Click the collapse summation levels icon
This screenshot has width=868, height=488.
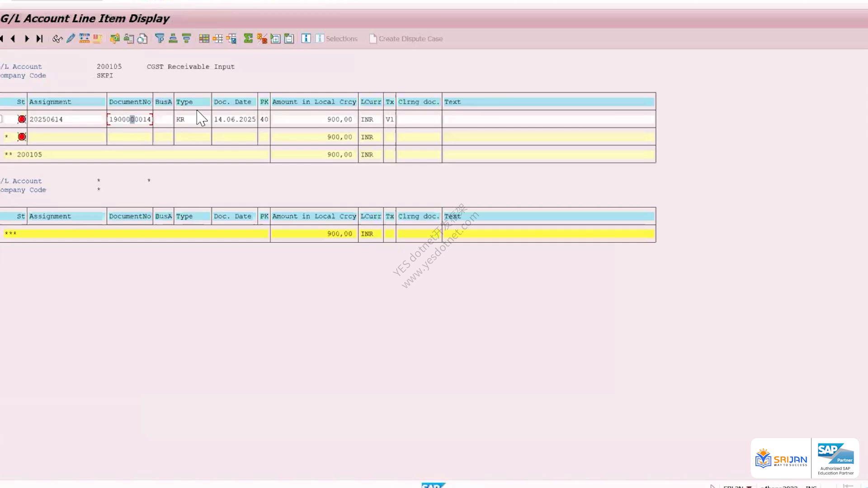click(289, 39)
